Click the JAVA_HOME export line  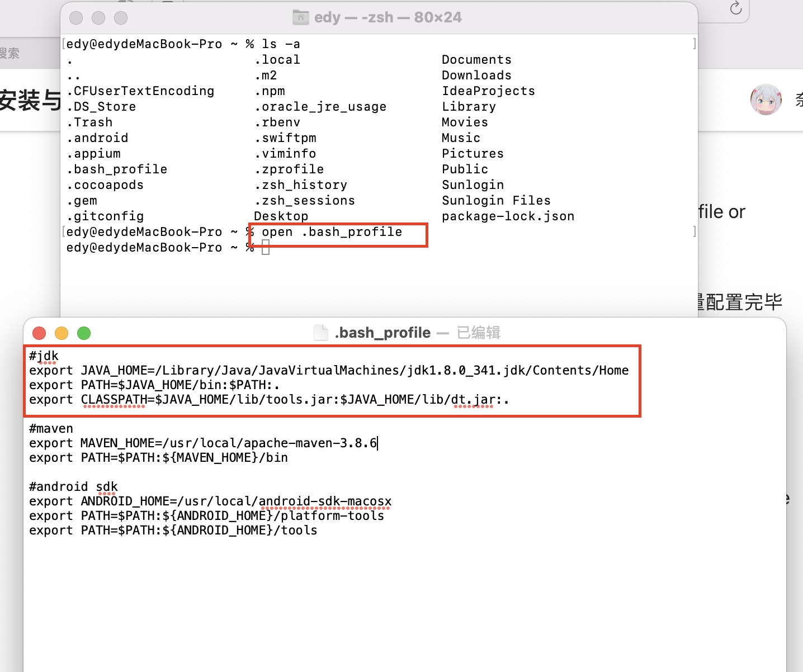[x=329, y=371]
